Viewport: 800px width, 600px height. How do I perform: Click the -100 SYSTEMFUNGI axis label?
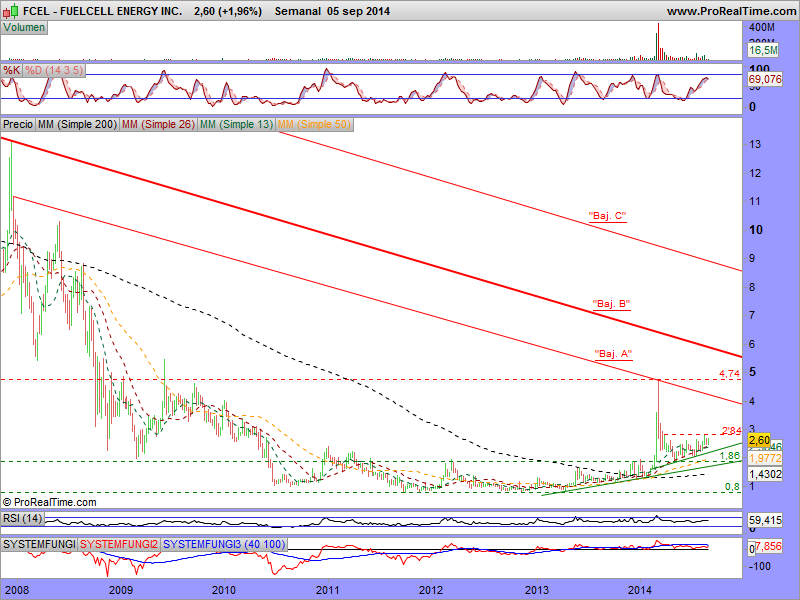coord(759,566)
